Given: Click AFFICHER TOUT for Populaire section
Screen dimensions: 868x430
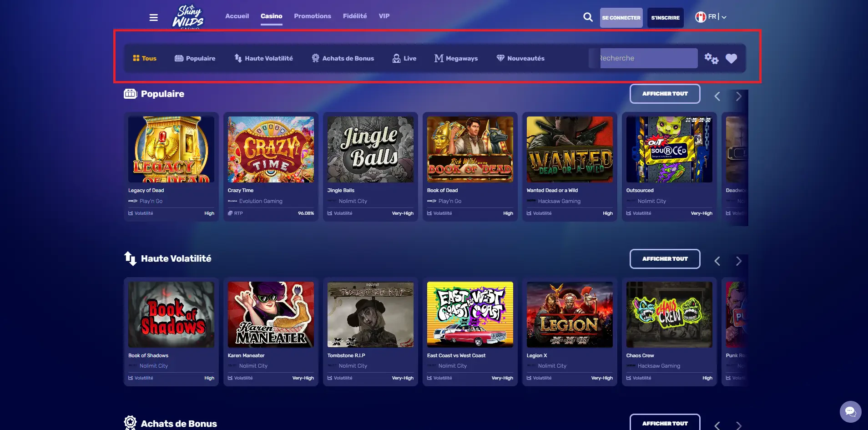Looking at the screenshot, I should [x=665, y=94].
